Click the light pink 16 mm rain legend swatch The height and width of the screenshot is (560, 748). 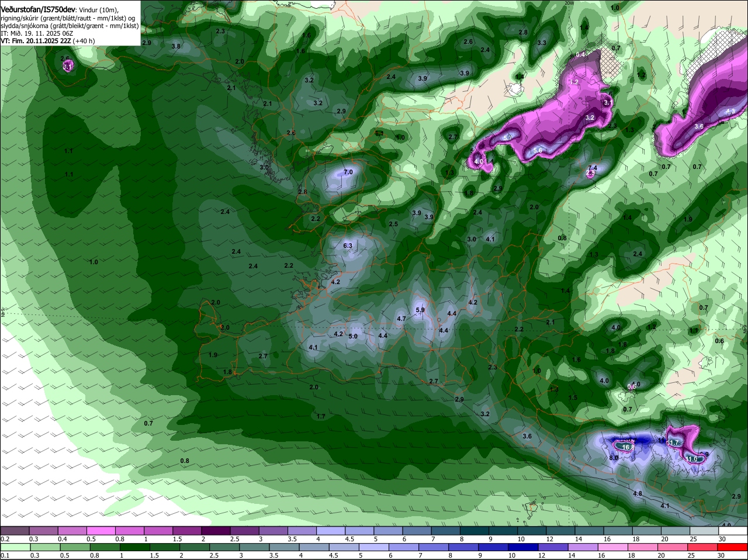coord(612,547)
